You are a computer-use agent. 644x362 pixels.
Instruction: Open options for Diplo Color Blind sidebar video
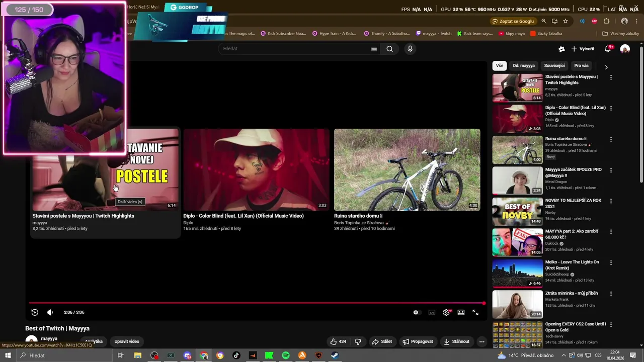[611, 108]
